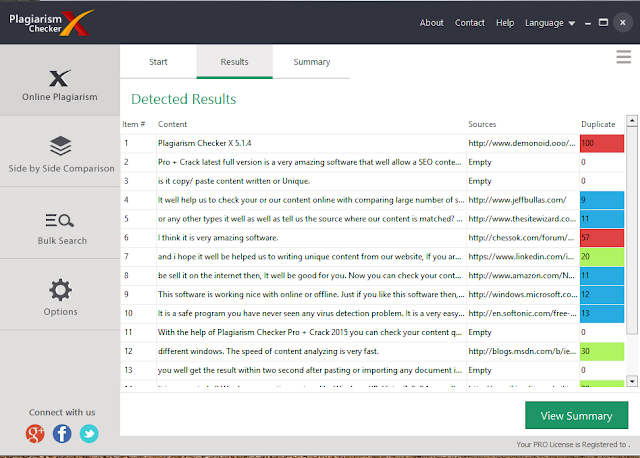Open the en.softonic.com source link

tap(522, 313)
